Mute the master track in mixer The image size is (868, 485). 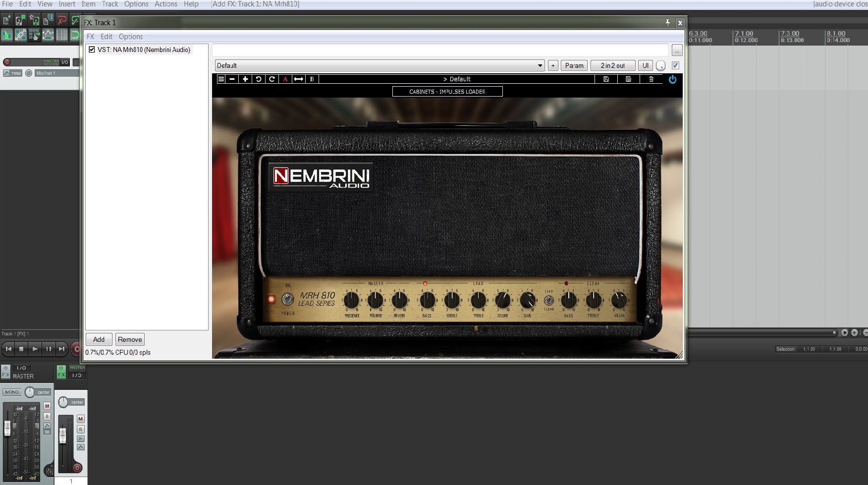click(47, 406)
